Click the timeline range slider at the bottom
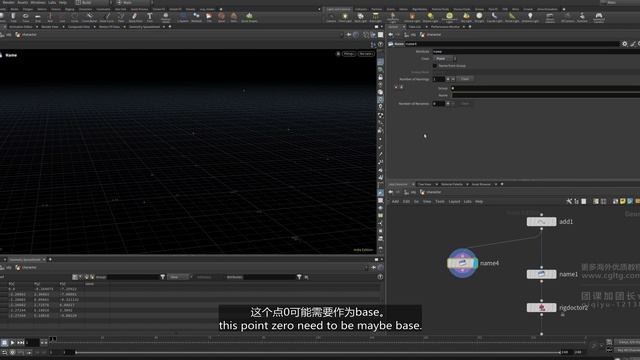Image resolution: width=640 pixels, height=360 pixels. tap(318, 352)
